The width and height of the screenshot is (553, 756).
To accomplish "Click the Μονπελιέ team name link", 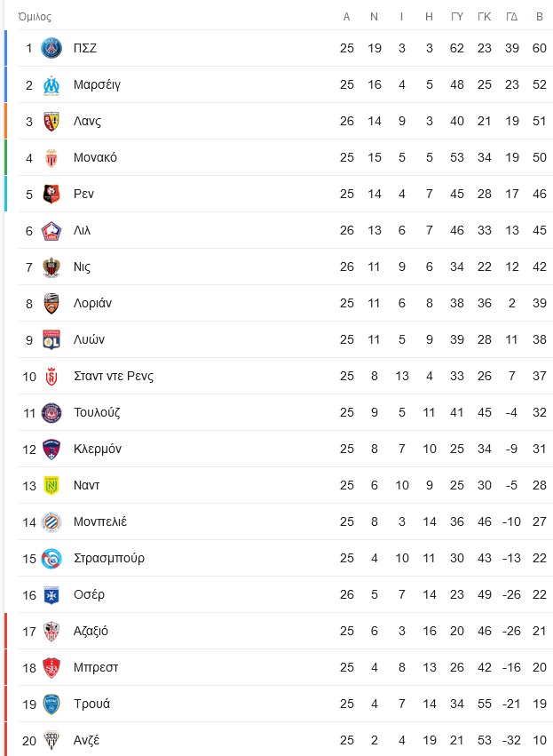I will point(100,521).
